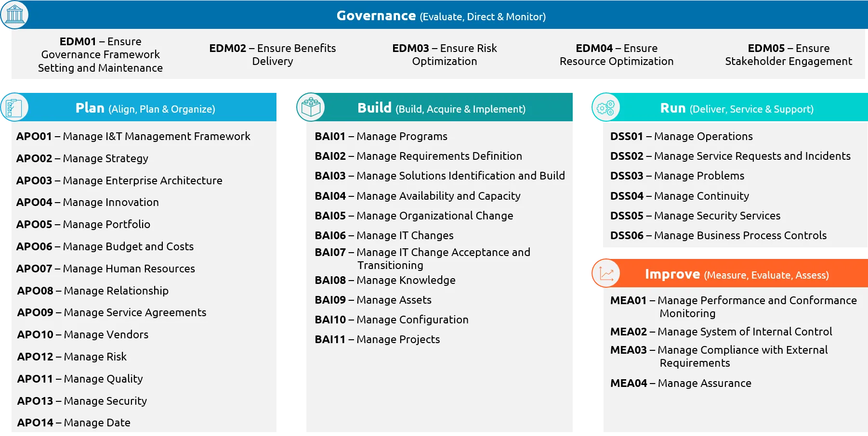The height and width of the screenshot is (436, 868).
Task: Click the Plan checklist icon
Action: 14,107
